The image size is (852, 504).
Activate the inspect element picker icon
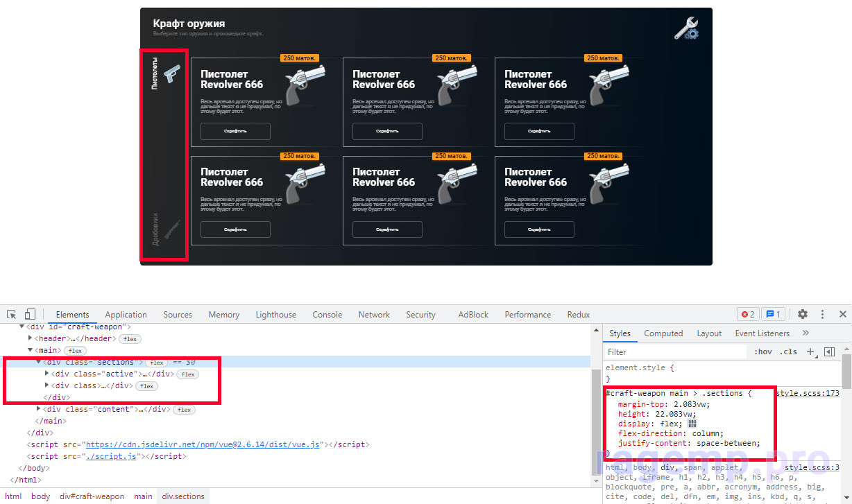[x=12, y=314]
